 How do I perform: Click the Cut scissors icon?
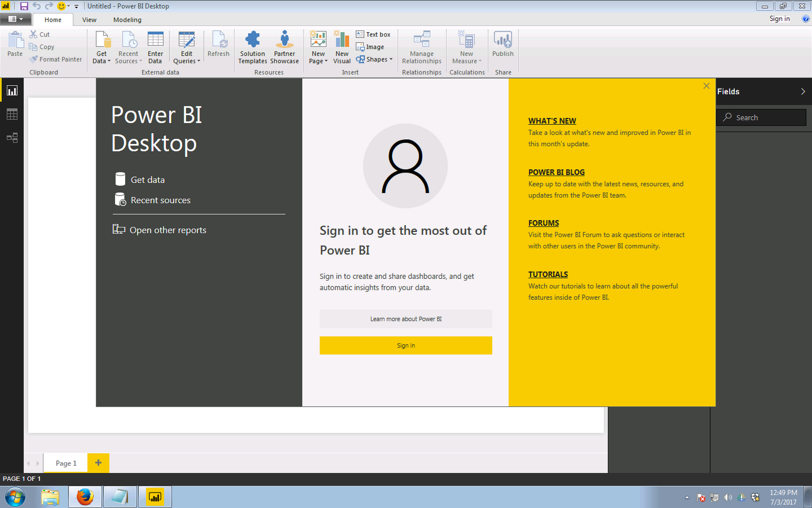(x=33, y=34)
